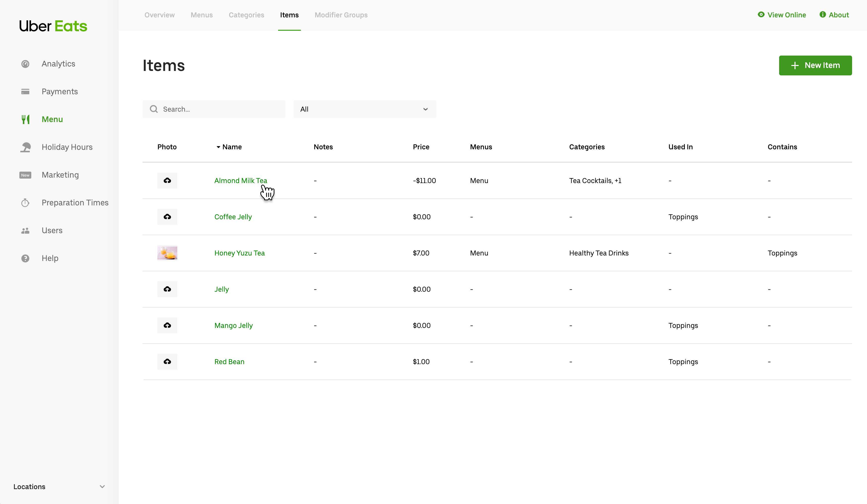Viewport: 867px width, 504px height.
Task: Click View Online eye link
Action: pos(782,15)
